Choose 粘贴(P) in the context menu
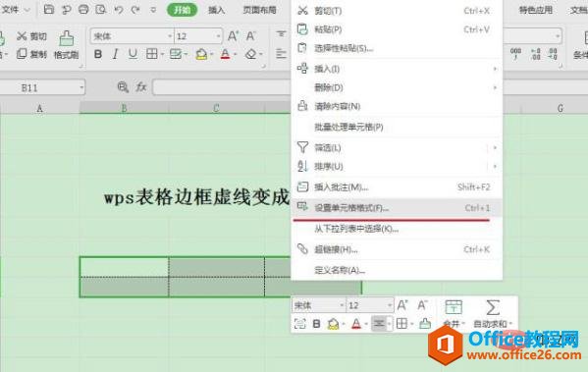 (397, 29)
